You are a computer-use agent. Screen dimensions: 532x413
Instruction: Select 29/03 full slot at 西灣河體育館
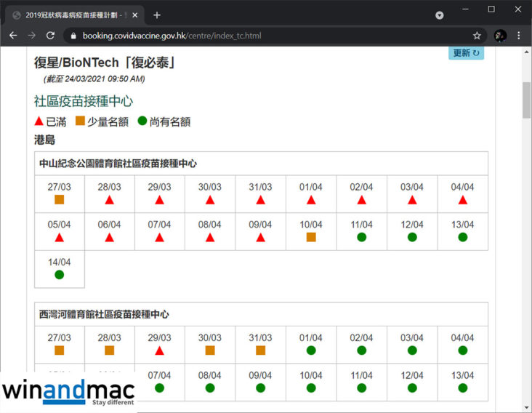point(160,350)
